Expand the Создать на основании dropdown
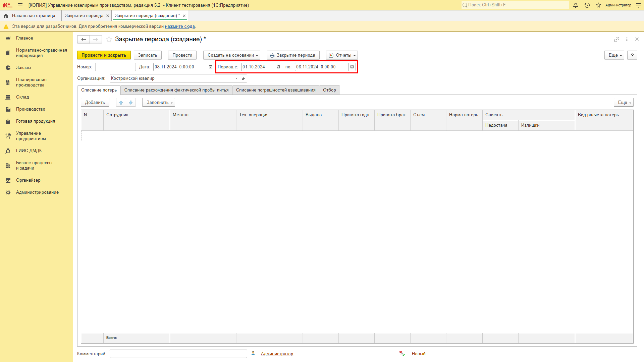 point(231,55)
